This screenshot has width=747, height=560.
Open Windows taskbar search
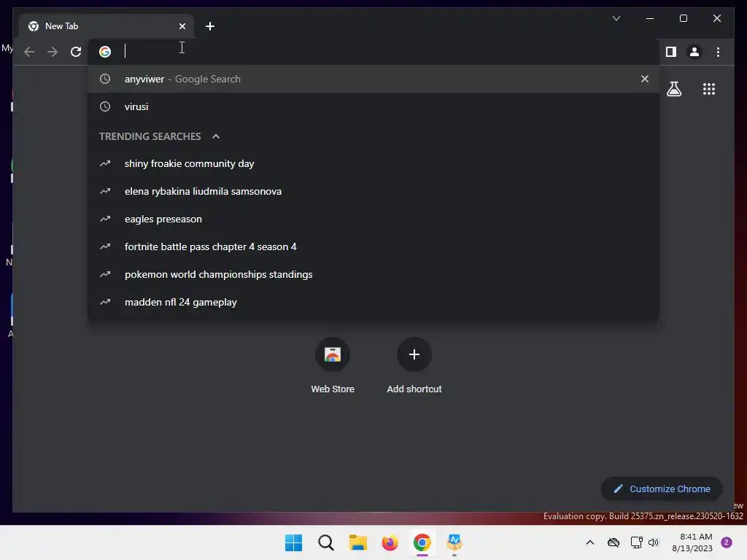coord(326,542)
